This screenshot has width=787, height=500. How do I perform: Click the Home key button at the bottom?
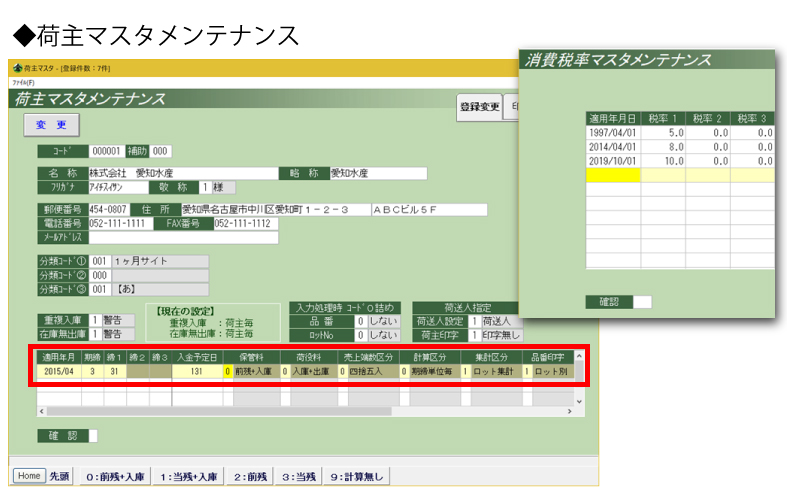click(28, 476)
